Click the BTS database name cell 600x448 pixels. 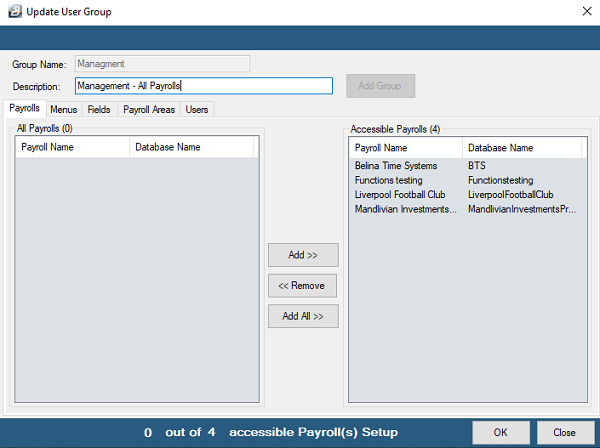pos(477,166)
